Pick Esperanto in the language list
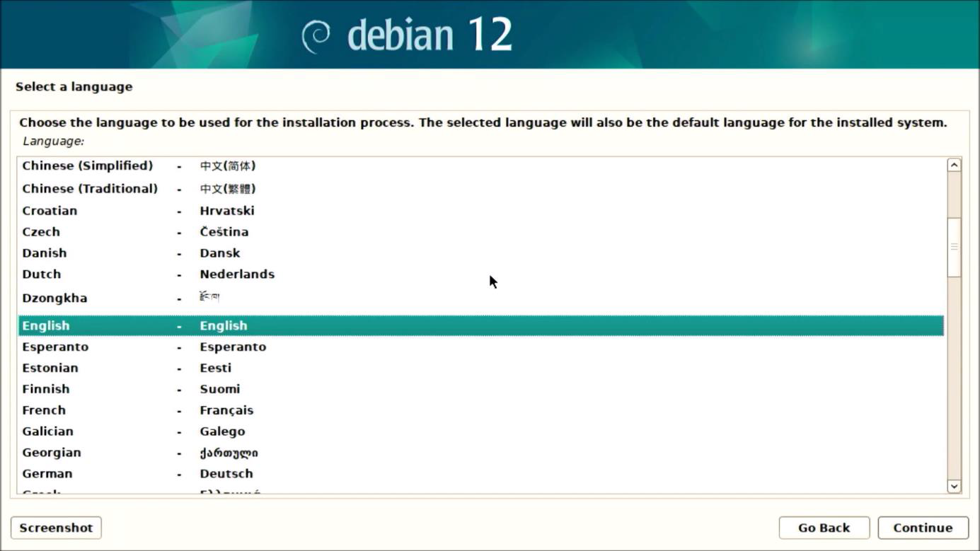The image size is (980, 551). tap(481, 347)
